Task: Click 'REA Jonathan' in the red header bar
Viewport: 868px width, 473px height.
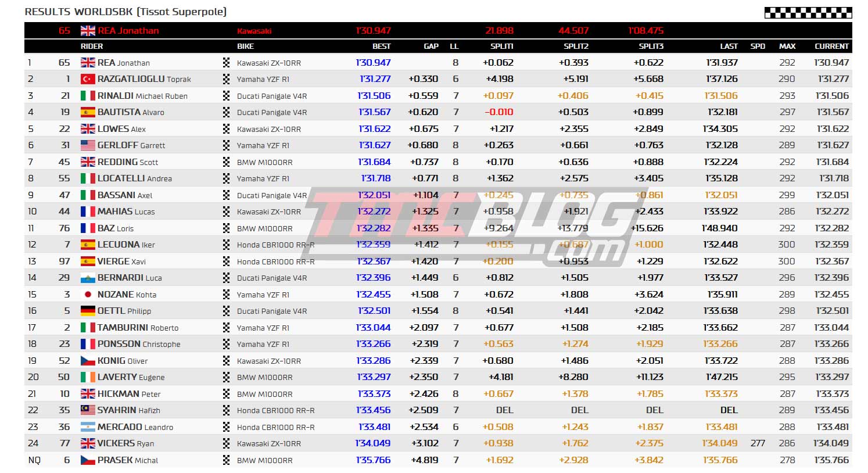Action: [128, 31]
